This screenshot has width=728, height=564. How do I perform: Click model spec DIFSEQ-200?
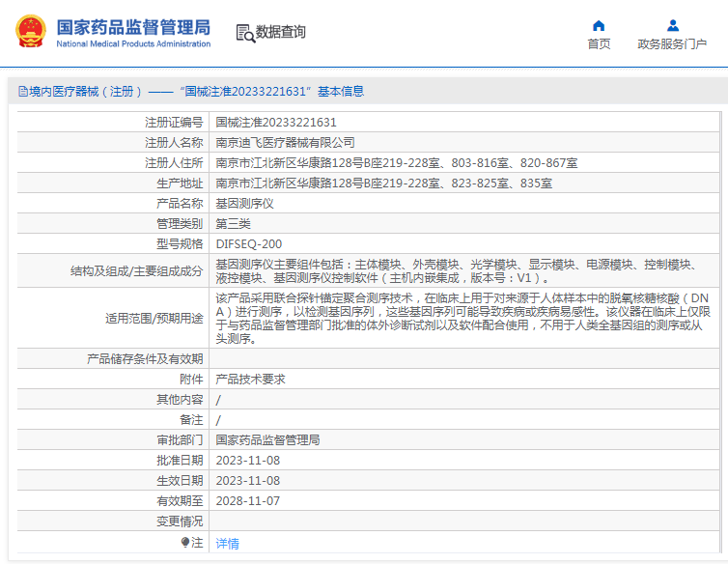point(249,244)
